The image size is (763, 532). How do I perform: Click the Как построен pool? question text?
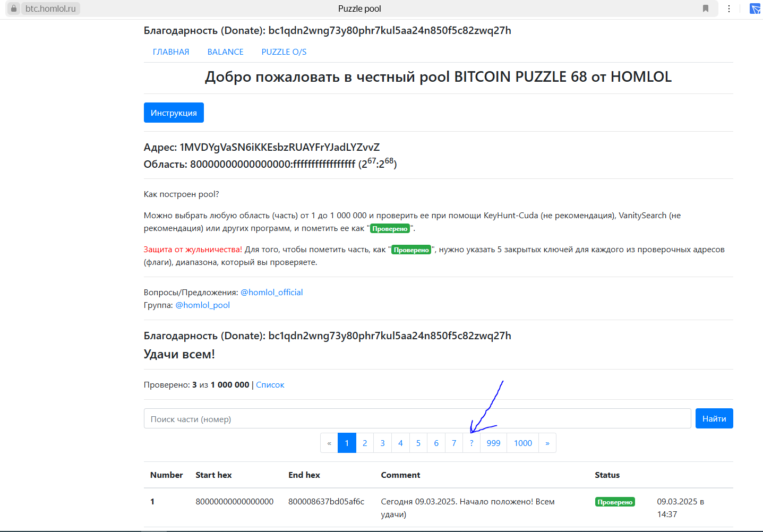(x=182, y=194)
